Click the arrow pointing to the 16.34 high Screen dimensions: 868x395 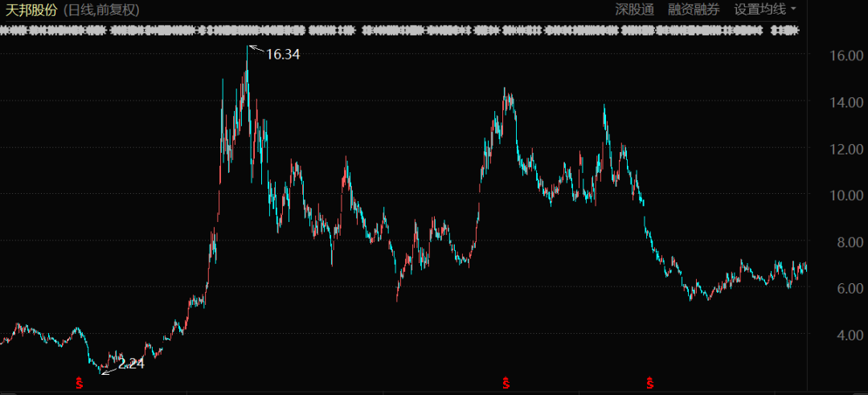(255, 51)
